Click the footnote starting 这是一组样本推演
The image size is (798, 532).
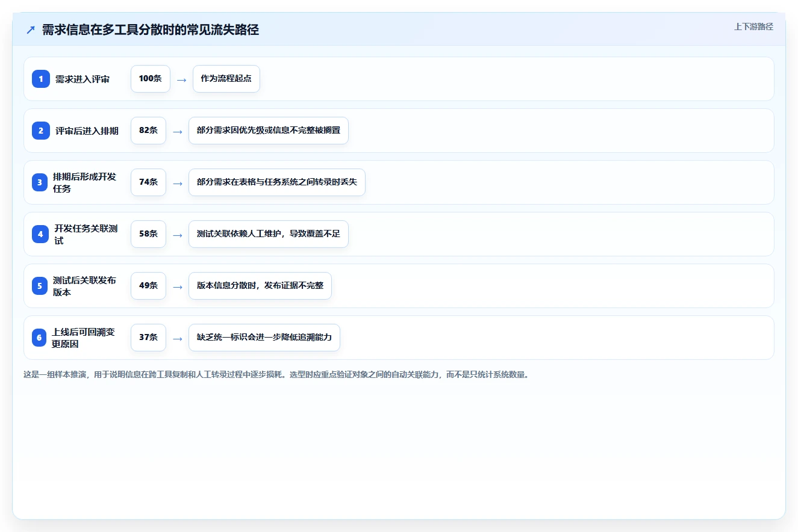coord(277,374)
